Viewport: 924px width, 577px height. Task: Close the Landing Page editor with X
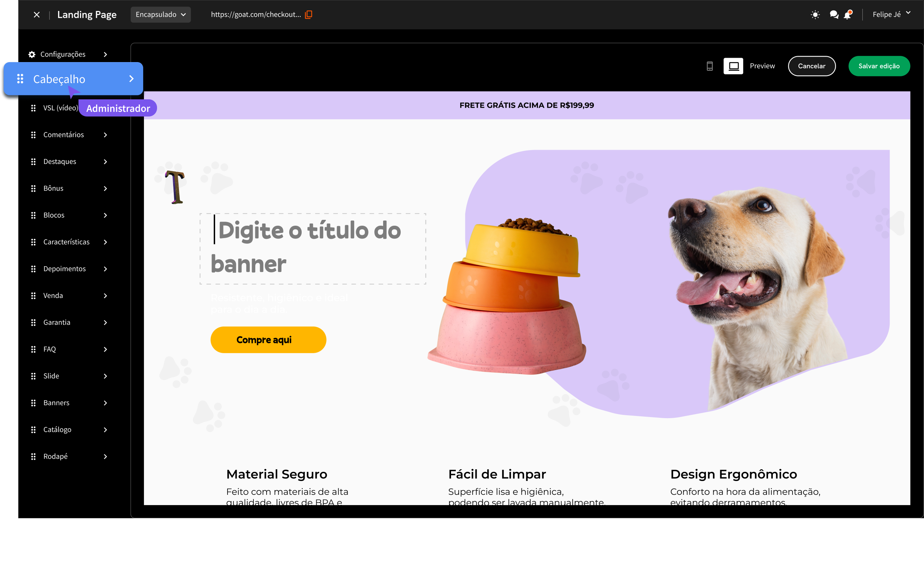tap(37, 15)
